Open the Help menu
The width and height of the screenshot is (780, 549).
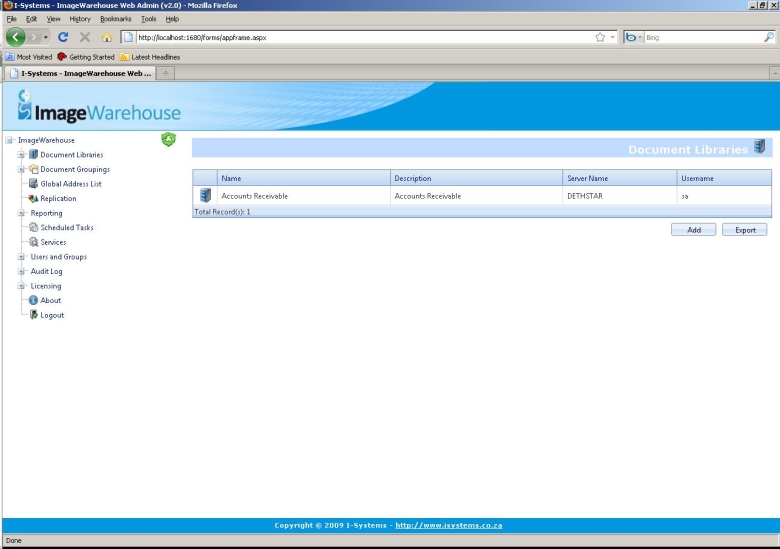click(x=172, y=19)
